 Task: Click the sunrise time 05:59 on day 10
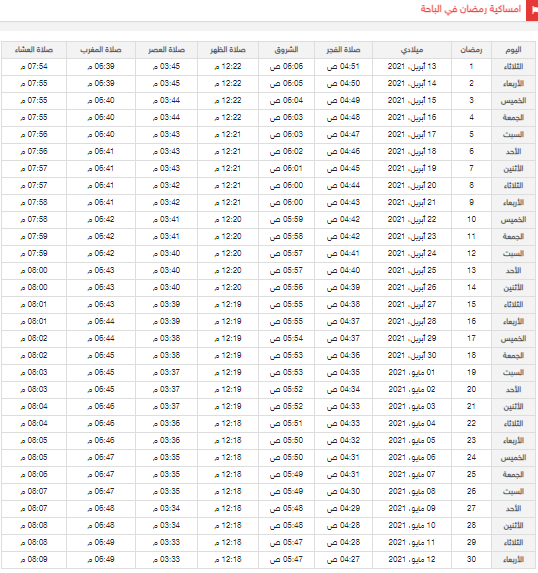[x=286, y=219]
